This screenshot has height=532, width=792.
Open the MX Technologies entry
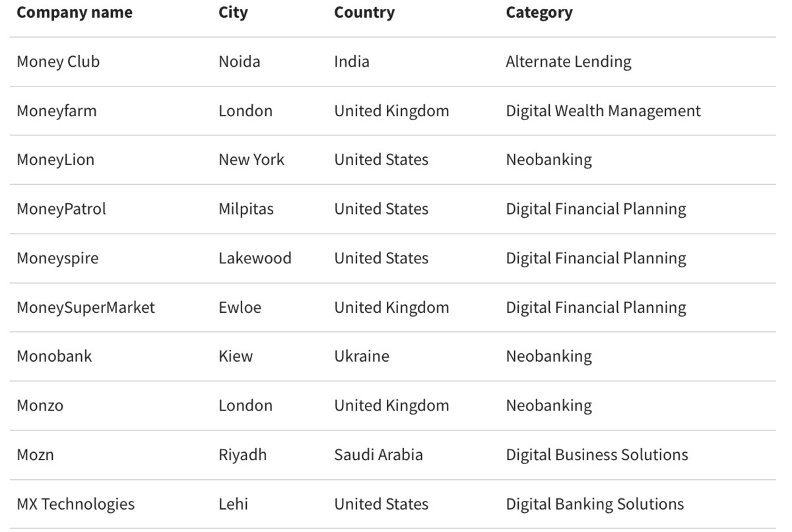75,504
